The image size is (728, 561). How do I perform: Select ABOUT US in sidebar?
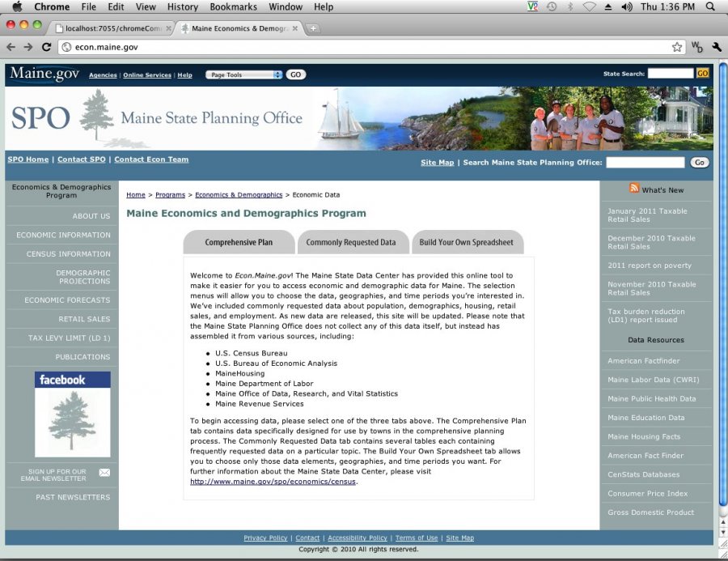[91, 216]
